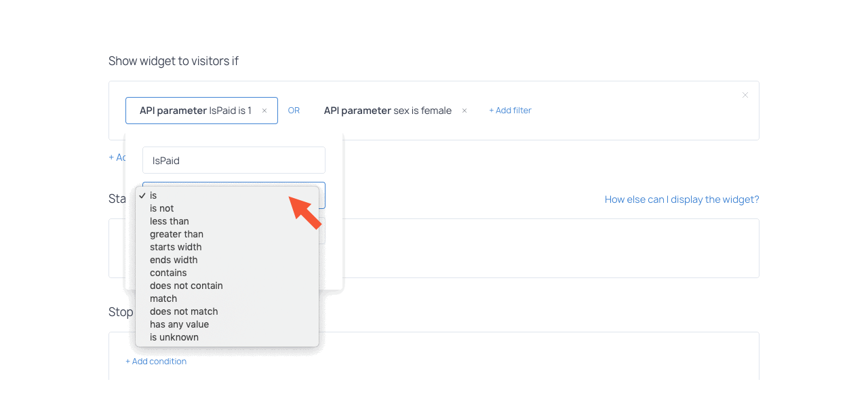Image resolution: width=868 pixels, height=407 pixels.
Task: Remove the "IsPaid is 1" filter
Action: click(264, 110)
